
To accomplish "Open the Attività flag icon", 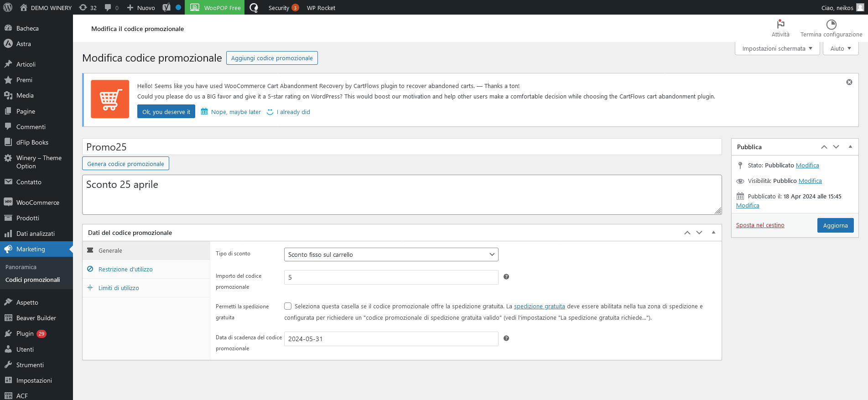I will [x=780, y=24].
